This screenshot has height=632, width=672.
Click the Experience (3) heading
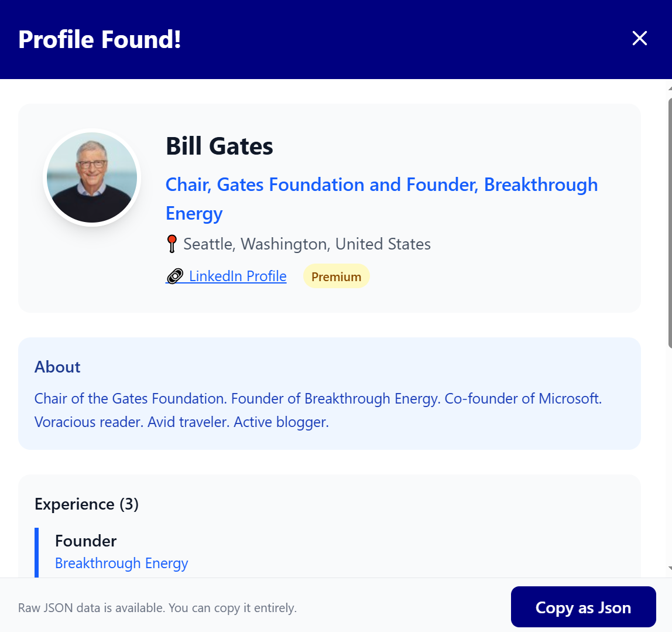click(x=87, y=504)
